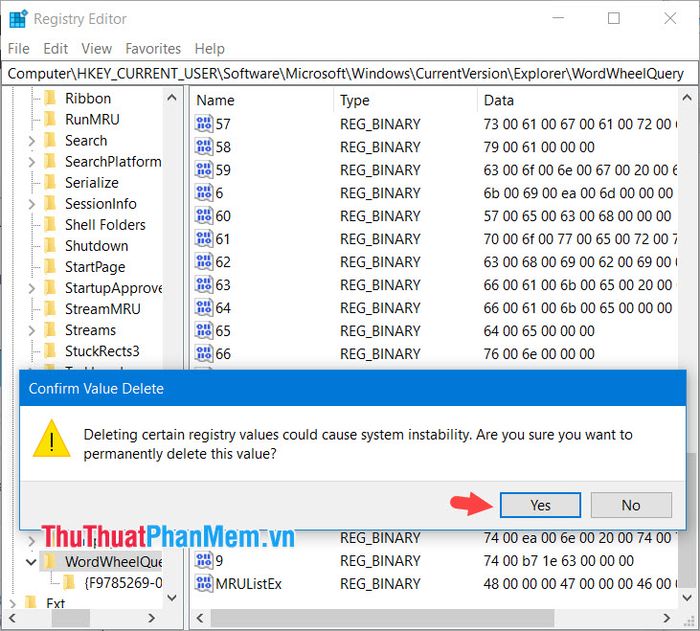This screenshot has height=631, width=700.
Task: Click the {F9785269-0 subkey folder icon
Action: click(x=69, y=582)
